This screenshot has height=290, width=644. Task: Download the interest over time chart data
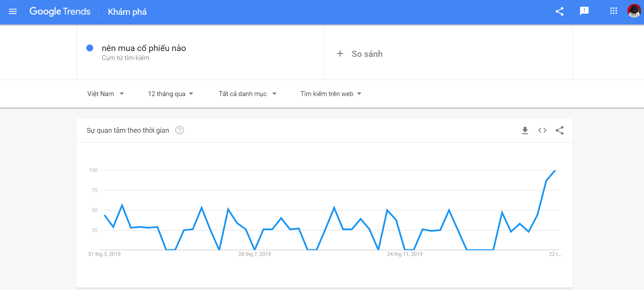point(525,130)
